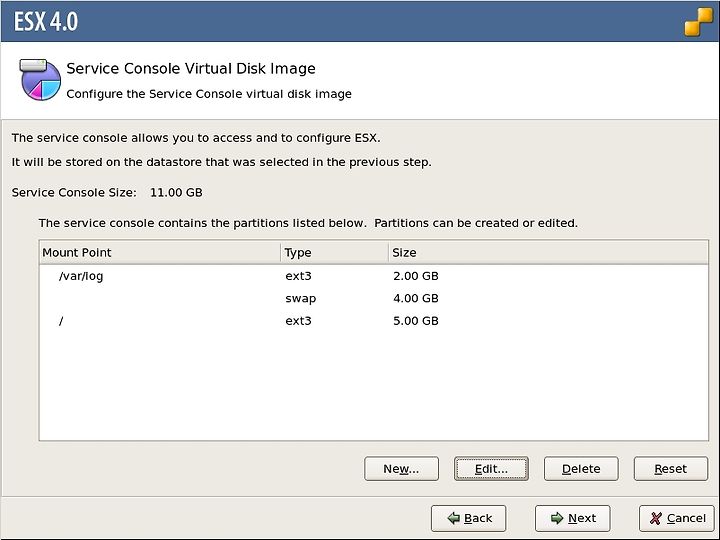Click the VMware yellow boxes logo
Image resolution: width=720 pixels, height=540 pixels.
[699, 22]
